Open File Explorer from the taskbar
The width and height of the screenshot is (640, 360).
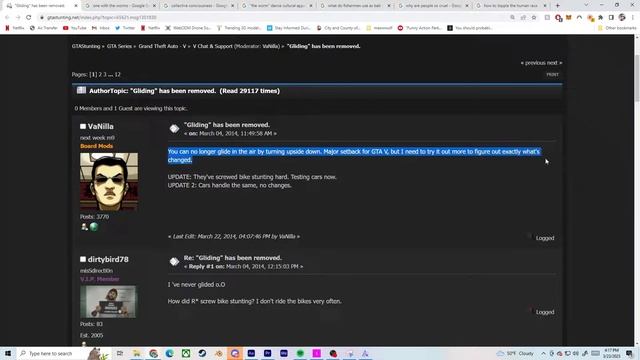tap(137, 353)
